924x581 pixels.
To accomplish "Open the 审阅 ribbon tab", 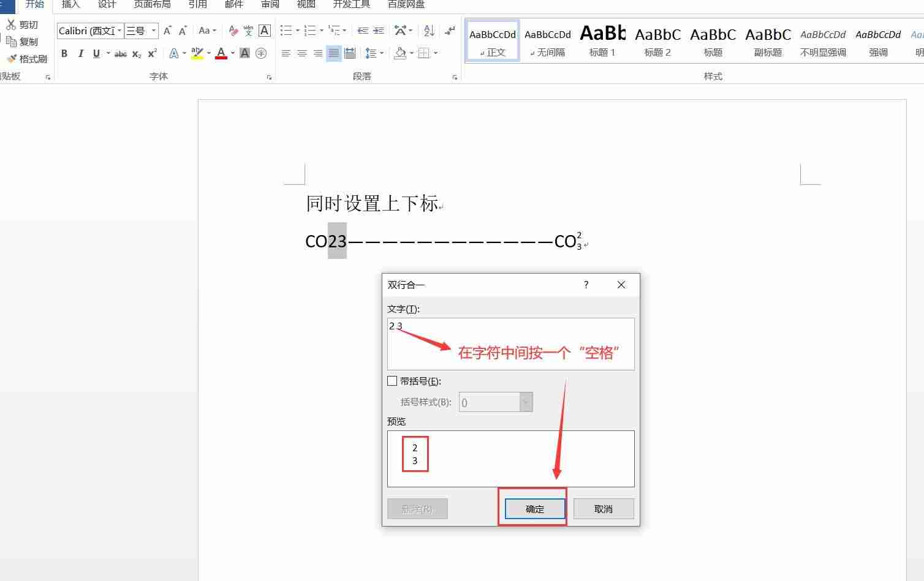I will click(x=270, y=4).
